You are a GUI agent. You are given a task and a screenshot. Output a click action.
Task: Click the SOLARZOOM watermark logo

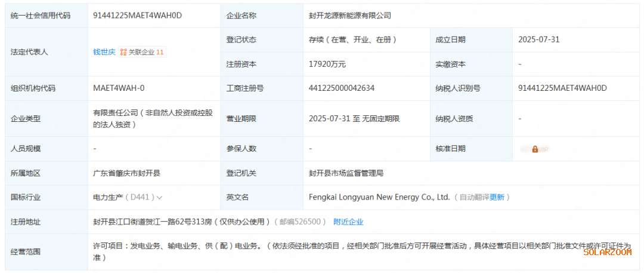606,252
